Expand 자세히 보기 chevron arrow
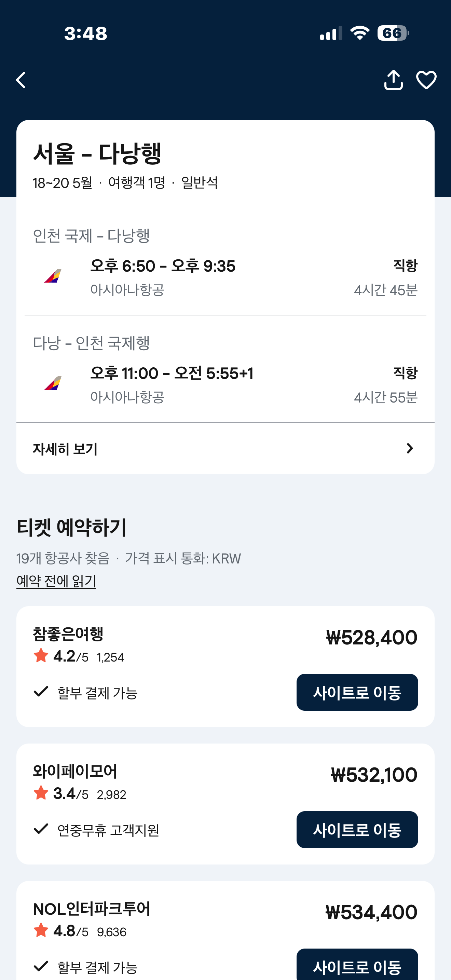 pos(410,449)
